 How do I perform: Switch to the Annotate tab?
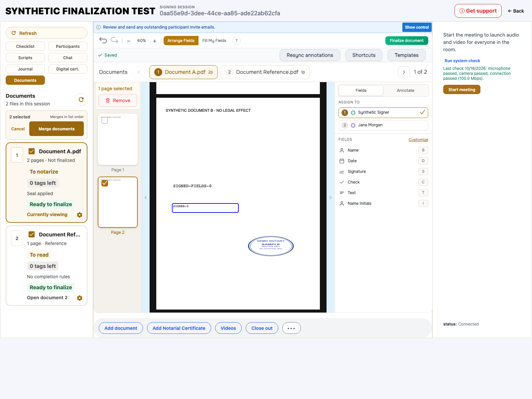[x=406, y=90]
